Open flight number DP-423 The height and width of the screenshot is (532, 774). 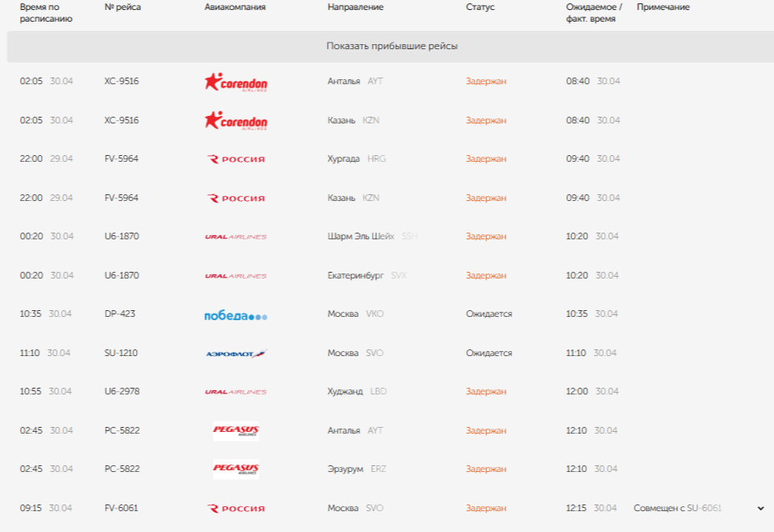pos(119,314)
